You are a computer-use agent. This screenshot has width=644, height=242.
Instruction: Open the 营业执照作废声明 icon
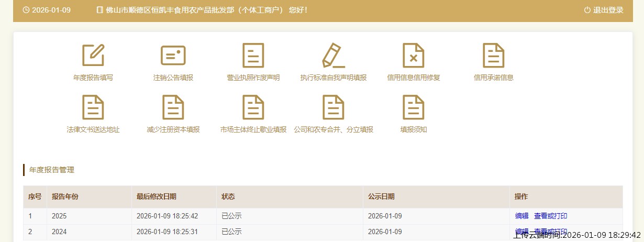pyautogui.click(x=253, y=55)
